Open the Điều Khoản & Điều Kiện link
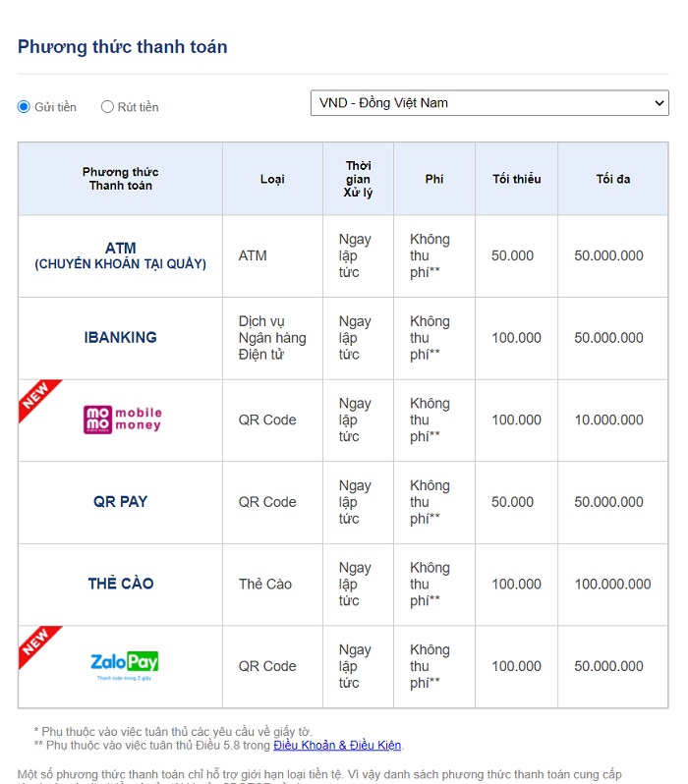 pyautogui.click(x=337, y=745)
